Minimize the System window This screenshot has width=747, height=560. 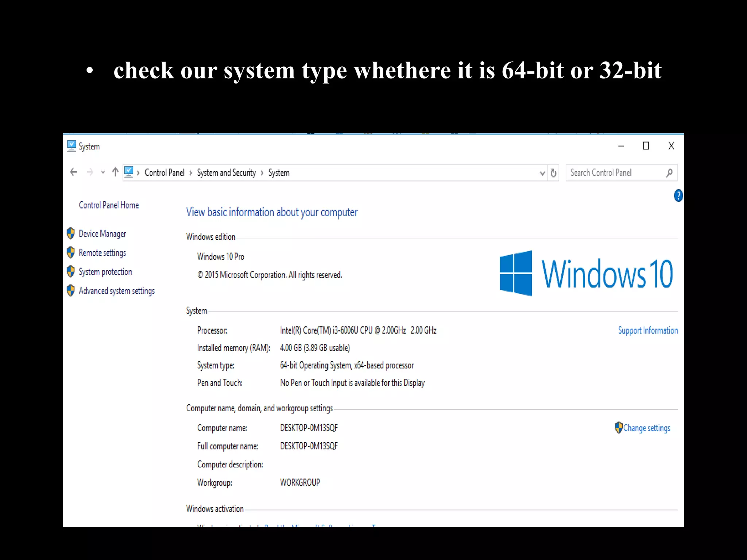[x=621, y=146]
